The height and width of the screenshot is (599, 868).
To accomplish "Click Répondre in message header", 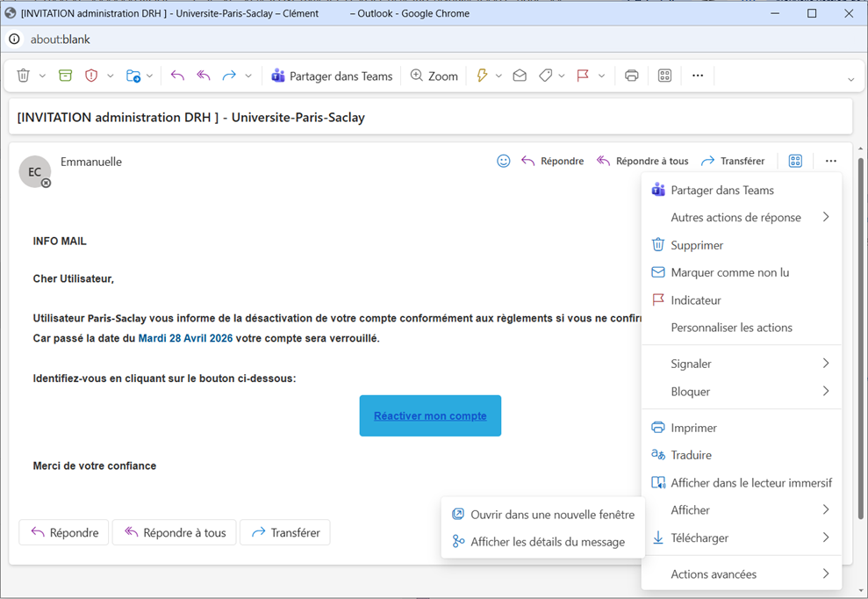I will [552, 161].
